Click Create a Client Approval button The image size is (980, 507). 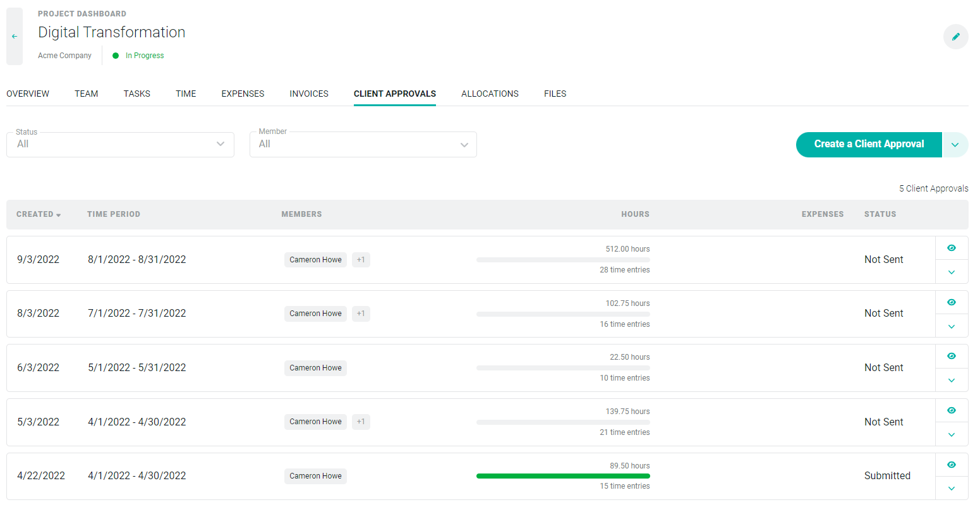pyautogui.click(x=869, y=145)
